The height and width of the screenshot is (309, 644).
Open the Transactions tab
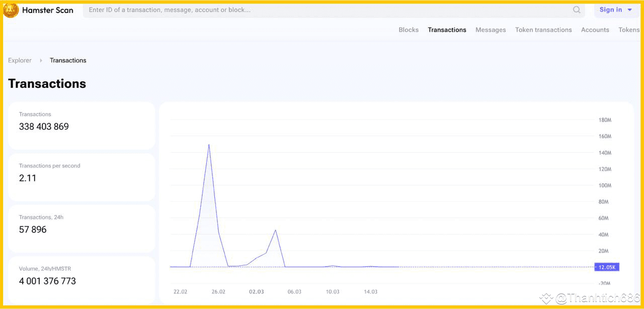click(447, 30)
